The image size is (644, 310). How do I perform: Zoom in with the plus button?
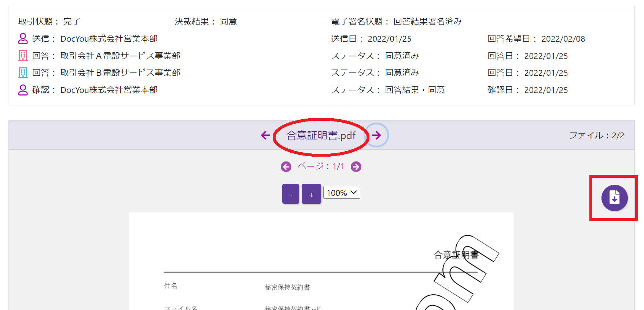click(311, 194)
